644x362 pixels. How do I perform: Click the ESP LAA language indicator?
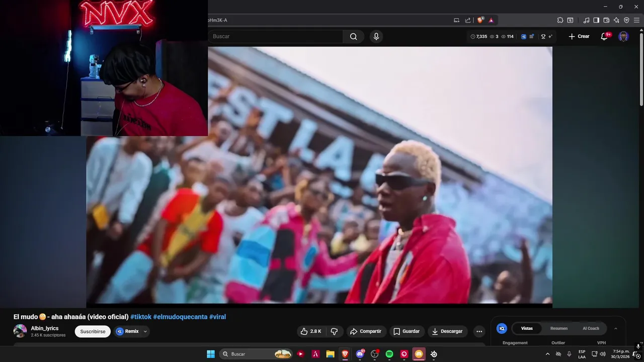[582, 354]
